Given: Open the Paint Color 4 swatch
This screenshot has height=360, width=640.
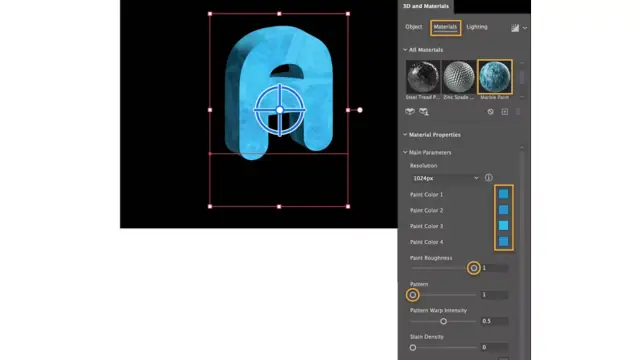Looking at the screenshot, I should pos(503,241).
